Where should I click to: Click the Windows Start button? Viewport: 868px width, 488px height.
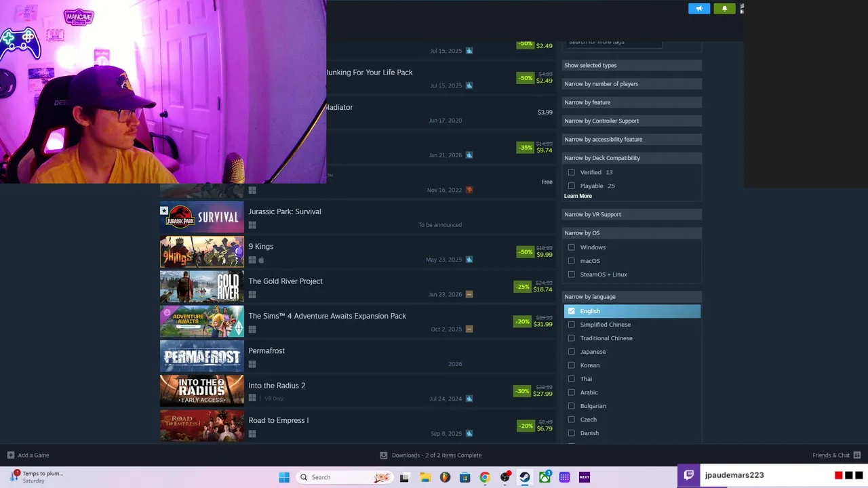click(284, 477)
